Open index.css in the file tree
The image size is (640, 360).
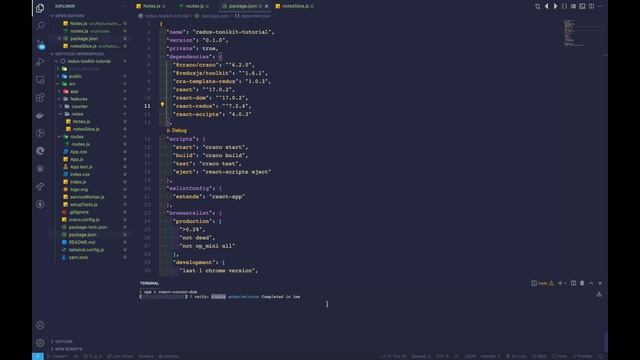click(x=80, y=174)
